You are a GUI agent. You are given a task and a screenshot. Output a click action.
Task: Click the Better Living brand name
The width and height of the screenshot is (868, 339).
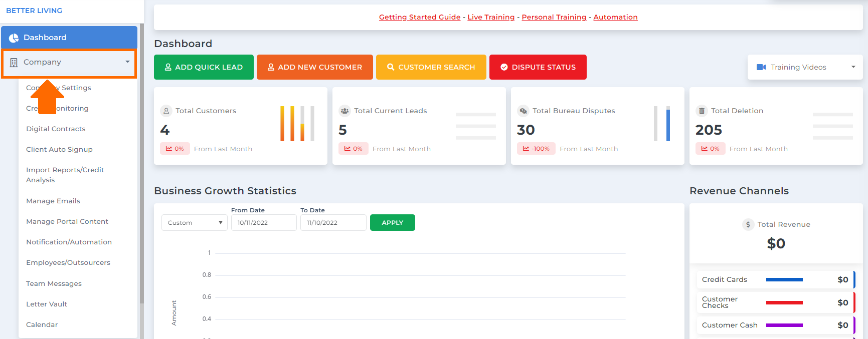coord(34,11)
